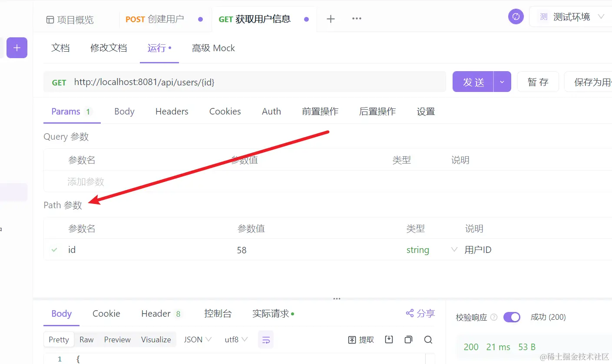Select the response Body tab

click(61, 314)
